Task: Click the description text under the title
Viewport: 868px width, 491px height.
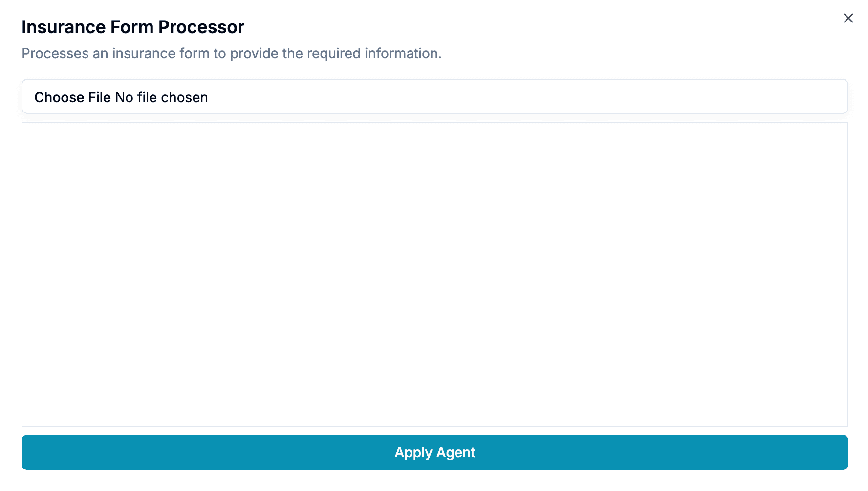Action: [x=231, y=53]
